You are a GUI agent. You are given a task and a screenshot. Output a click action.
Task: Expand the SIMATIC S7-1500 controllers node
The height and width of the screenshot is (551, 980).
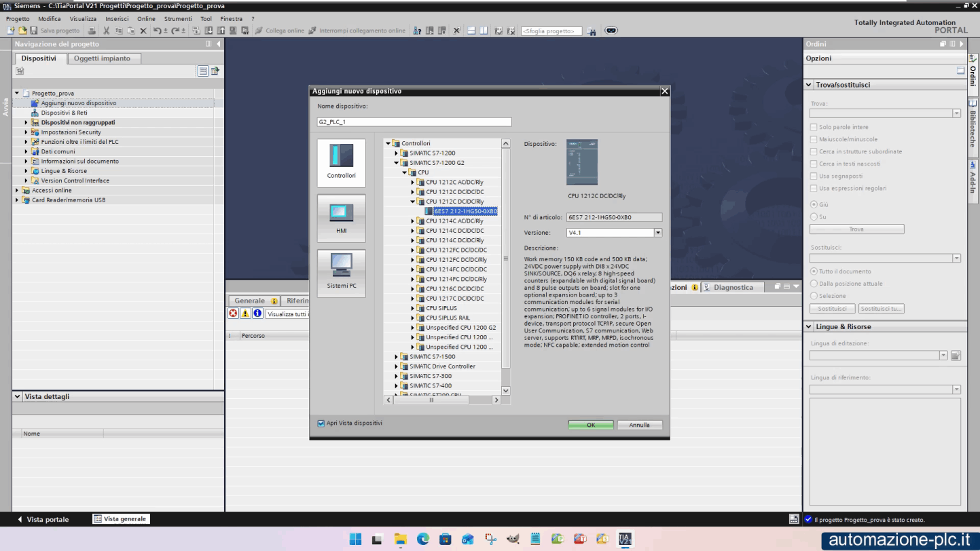pyautogui.click(x=396, y=356)
